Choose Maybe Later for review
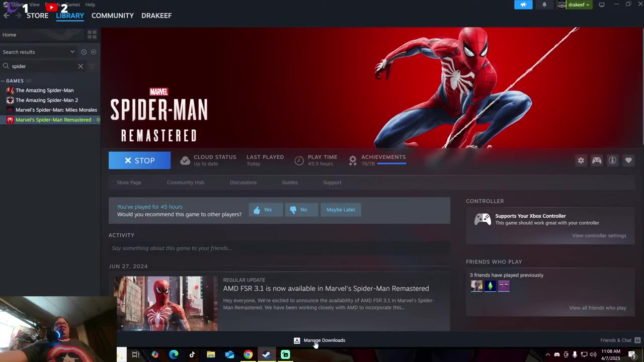Screen dimensions: 644x362 pyautogui.click(x=341, y=210)
